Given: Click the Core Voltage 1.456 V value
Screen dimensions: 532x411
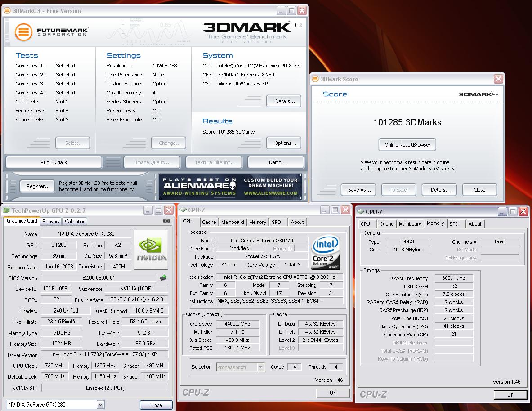Looking at the screenshot, I should point(292,264).
